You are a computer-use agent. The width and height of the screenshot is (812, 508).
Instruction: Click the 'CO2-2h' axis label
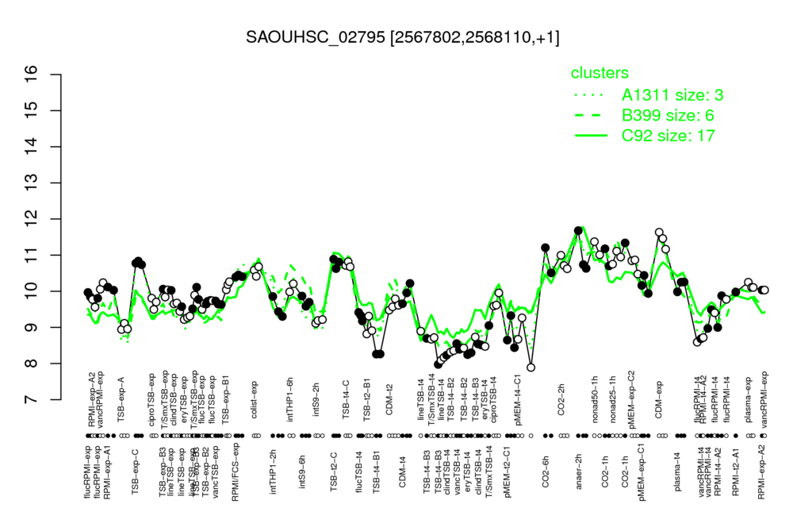pyautogui.click(x=561, y=401)
